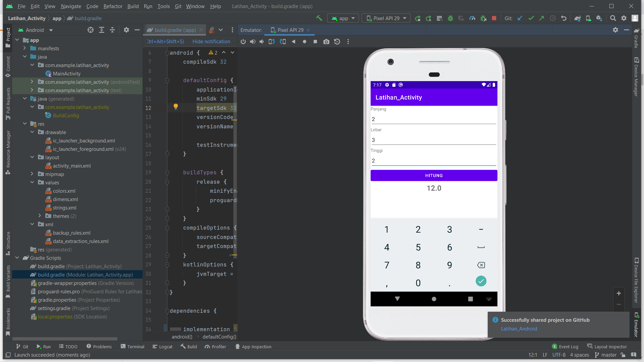This screenshot has height=362, width=644.
Task: Expand the themes folder in the project tree
Action: 40,216
